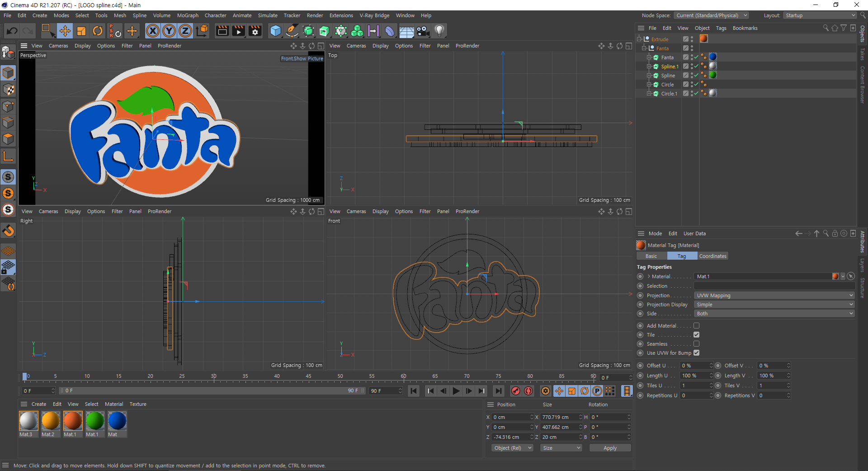Click the Apply button
The height and width of the screenshot is (471, 868).
(610, 448)
